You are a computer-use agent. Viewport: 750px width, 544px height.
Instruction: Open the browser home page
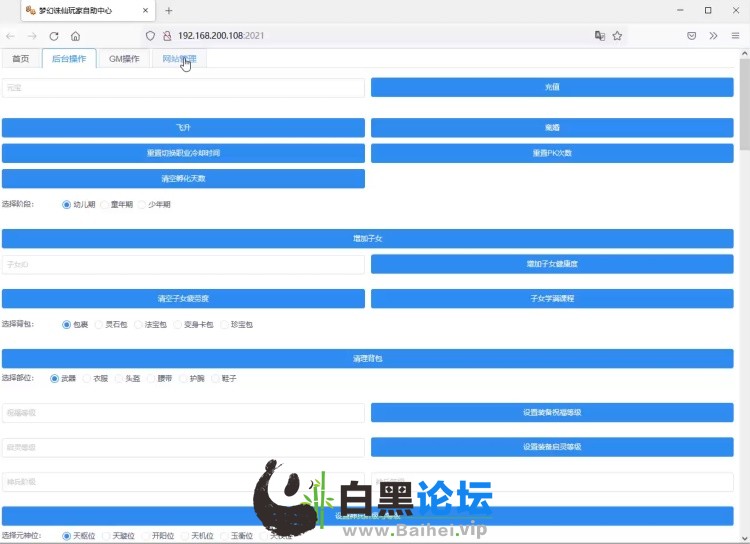click(x=75, y=36)
